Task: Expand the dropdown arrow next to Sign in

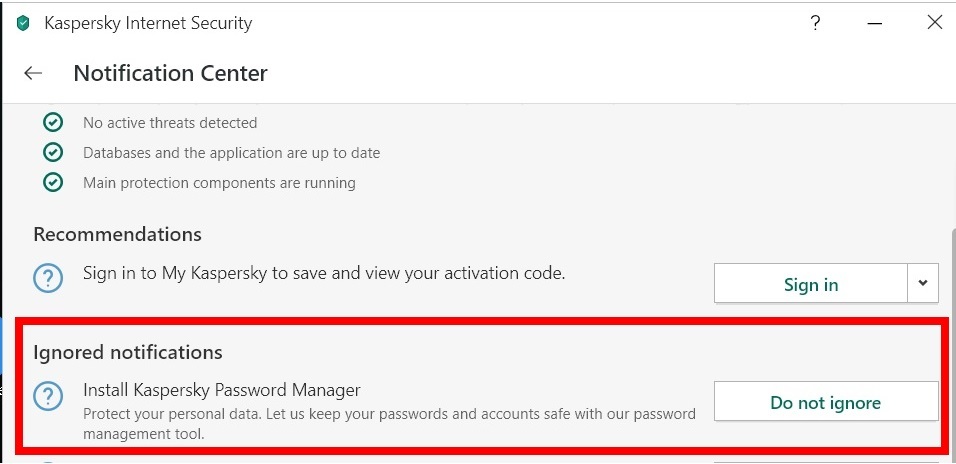Action: pos(923,283)
